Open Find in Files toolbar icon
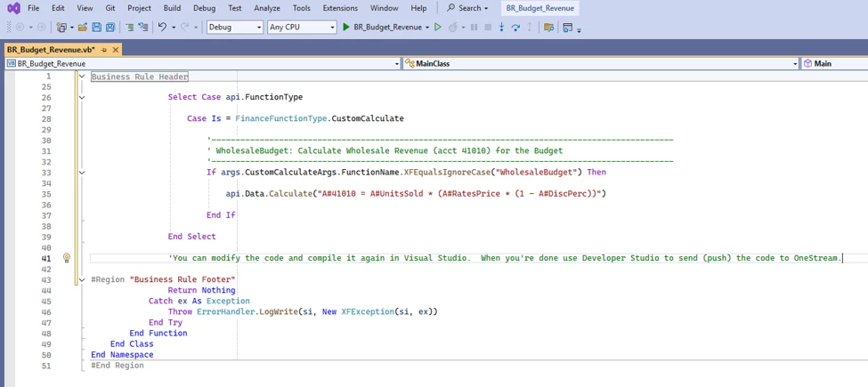Screen dimensions: 868x387 548,27
